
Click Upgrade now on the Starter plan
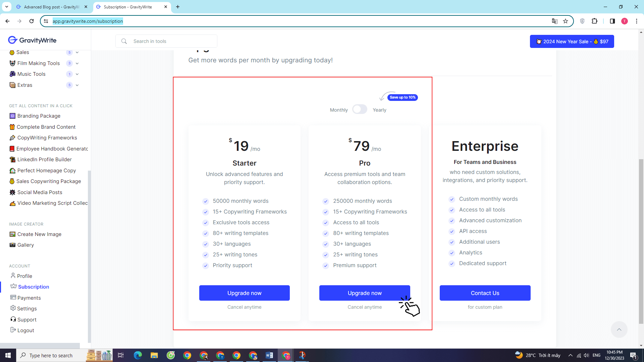(x=244, y=293)
